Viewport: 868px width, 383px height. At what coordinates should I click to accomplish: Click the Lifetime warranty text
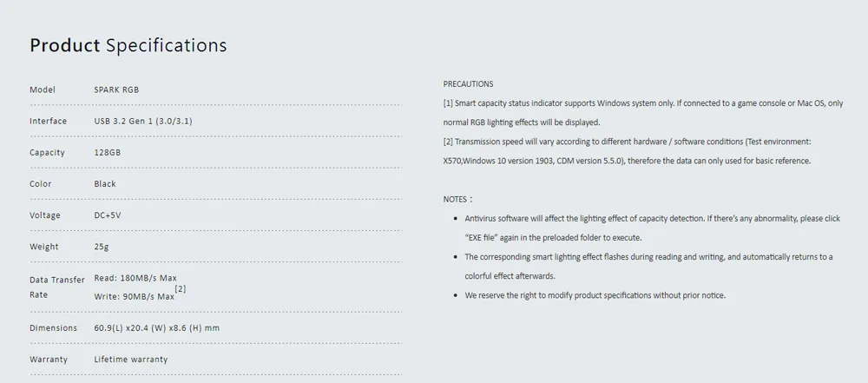tap(131, 360)
